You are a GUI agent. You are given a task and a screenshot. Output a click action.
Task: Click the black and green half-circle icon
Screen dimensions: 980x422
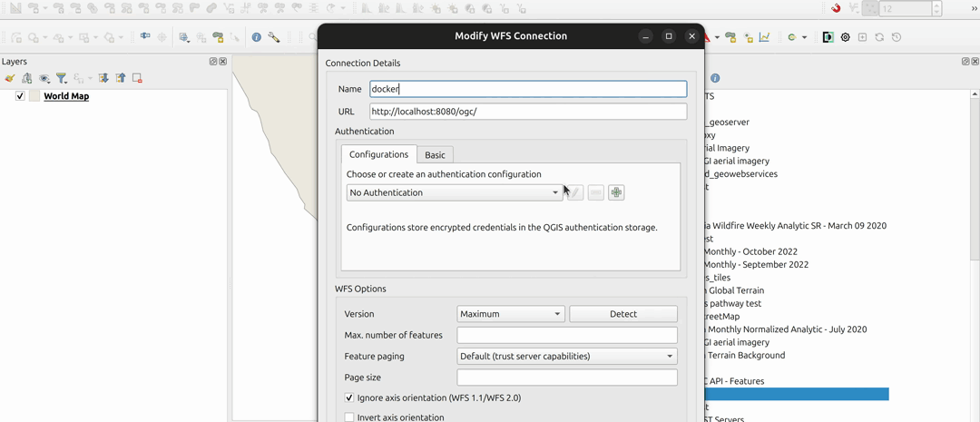point(828,37)
